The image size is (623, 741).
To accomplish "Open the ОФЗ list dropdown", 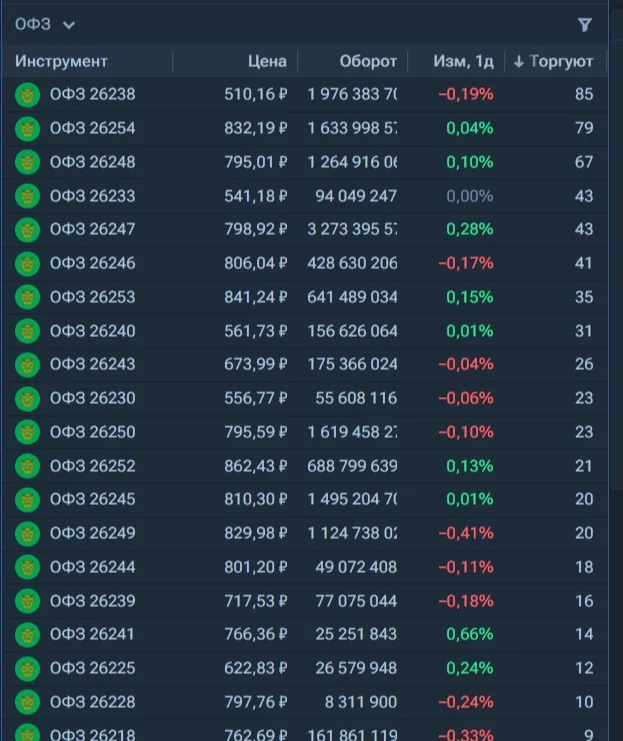I will click(45, 24).
